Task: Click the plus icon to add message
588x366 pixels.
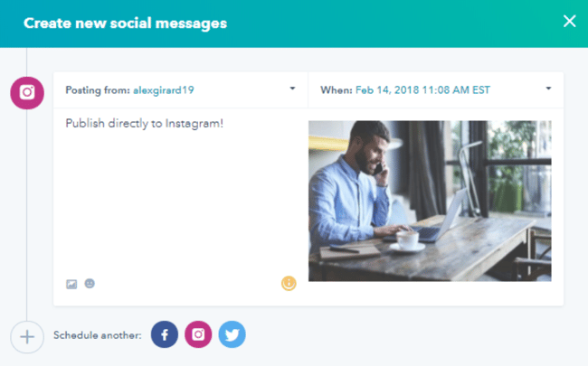Action: 27,337
